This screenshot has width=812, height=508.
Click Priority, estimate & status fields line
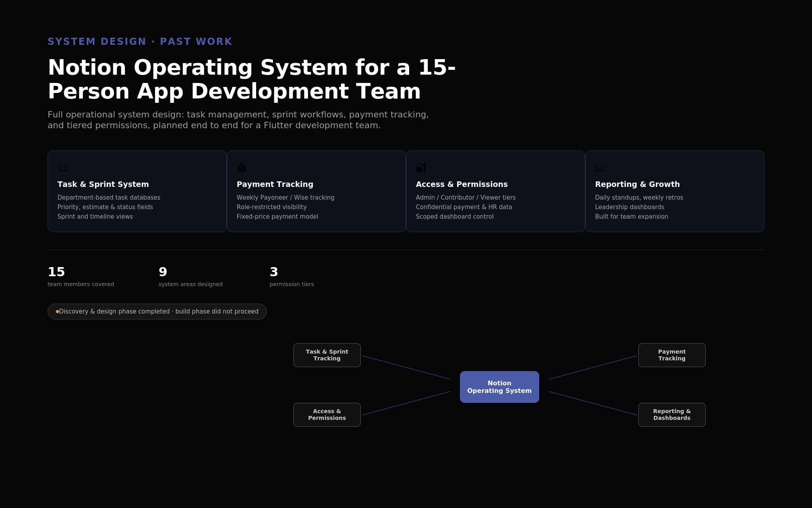point(105,207)
